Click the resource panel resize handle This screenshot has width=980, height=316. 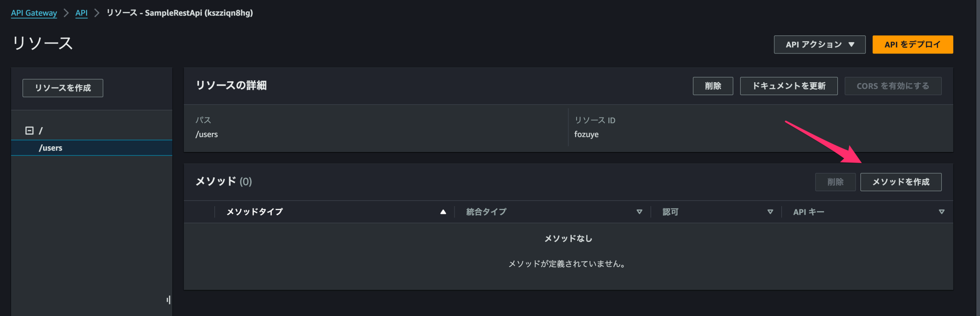[168, 300]
